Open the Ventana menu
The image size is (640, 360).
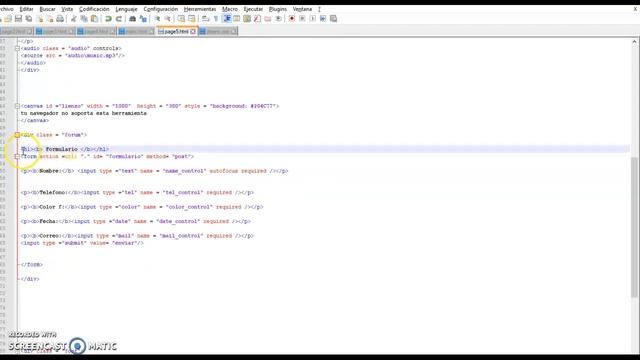click(302, 9)
